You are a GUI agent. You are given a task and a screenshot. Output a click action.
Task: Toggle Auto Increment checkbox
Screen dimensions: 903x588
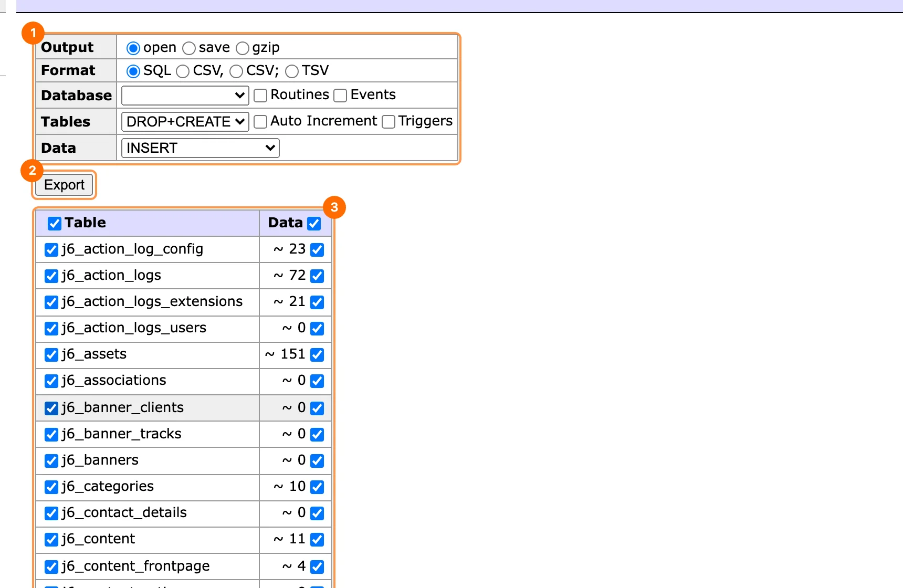[260, 122]
